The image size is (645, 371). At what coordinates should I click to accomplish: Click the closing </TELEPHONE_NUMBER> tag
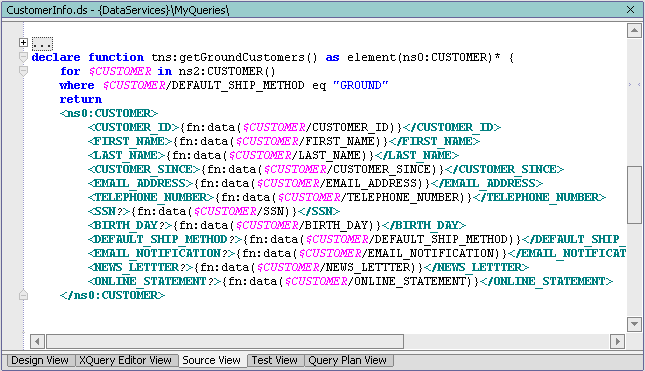540,197
